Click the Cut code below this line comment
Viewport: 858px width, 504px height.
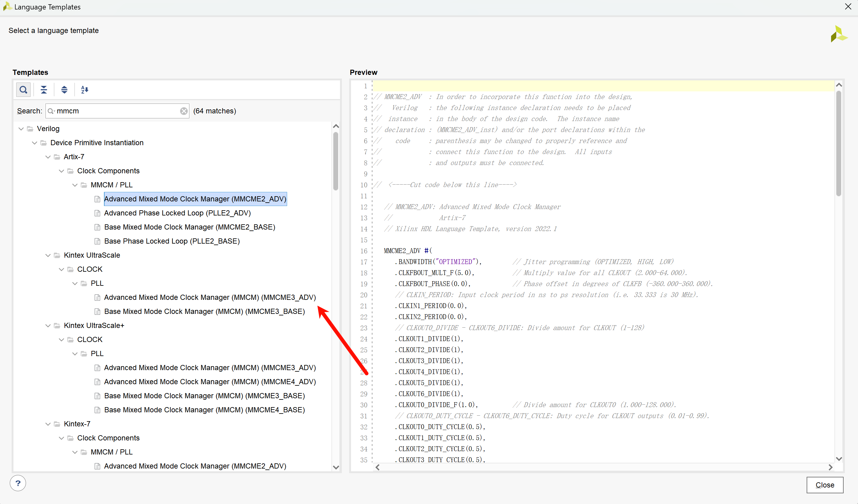(x=445, y=185)
